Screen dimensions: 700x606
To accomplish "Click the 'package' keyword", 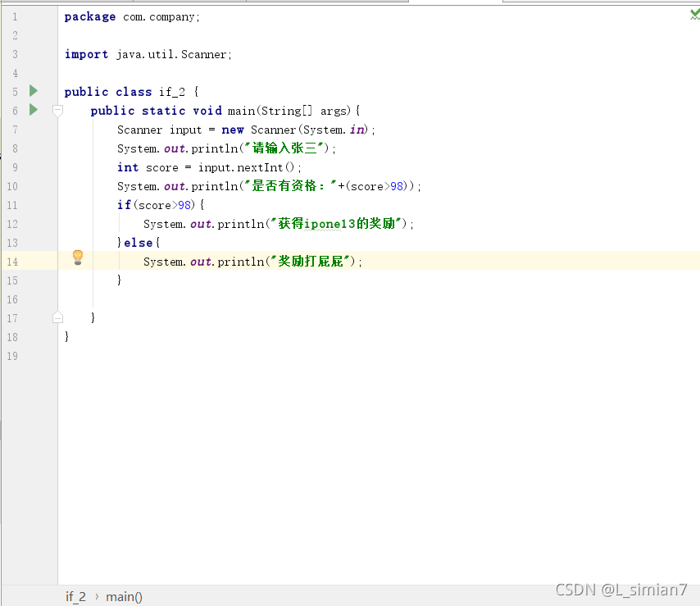I will tap(89, 17).
